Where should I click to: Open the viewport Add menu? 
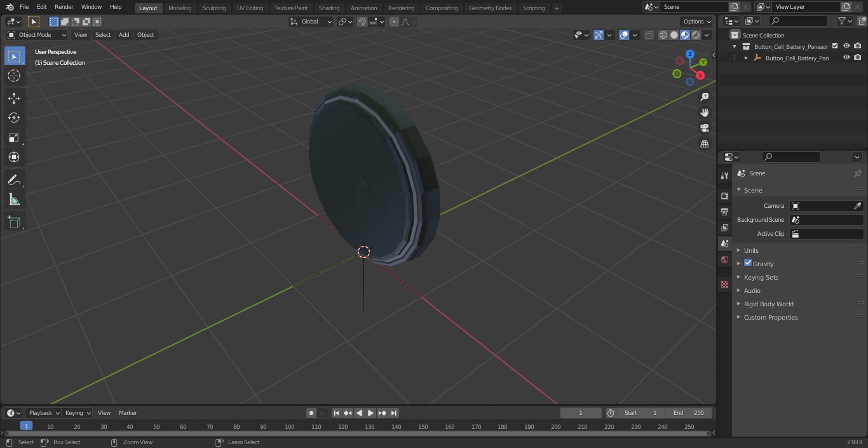(124, 35)
